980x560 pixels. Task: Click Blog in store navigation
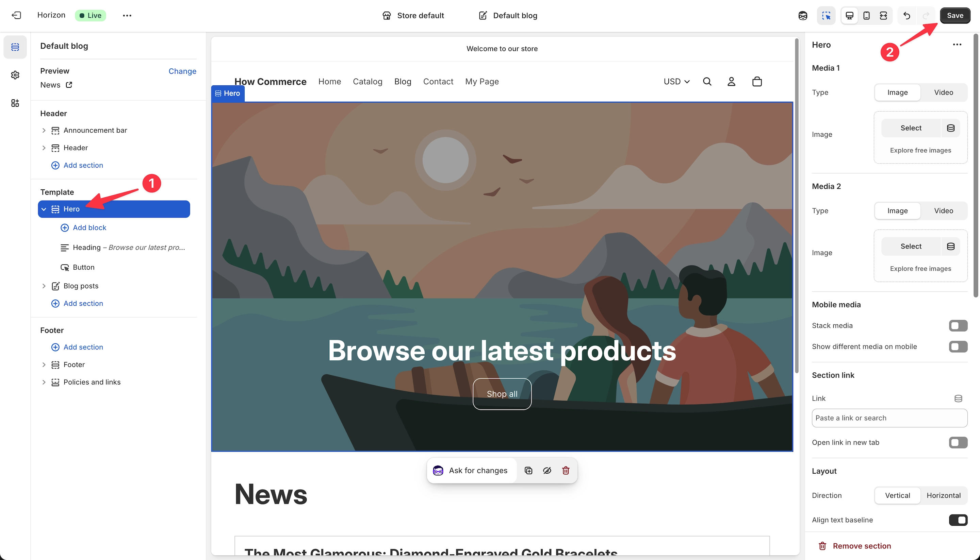(x=403, y=82)
